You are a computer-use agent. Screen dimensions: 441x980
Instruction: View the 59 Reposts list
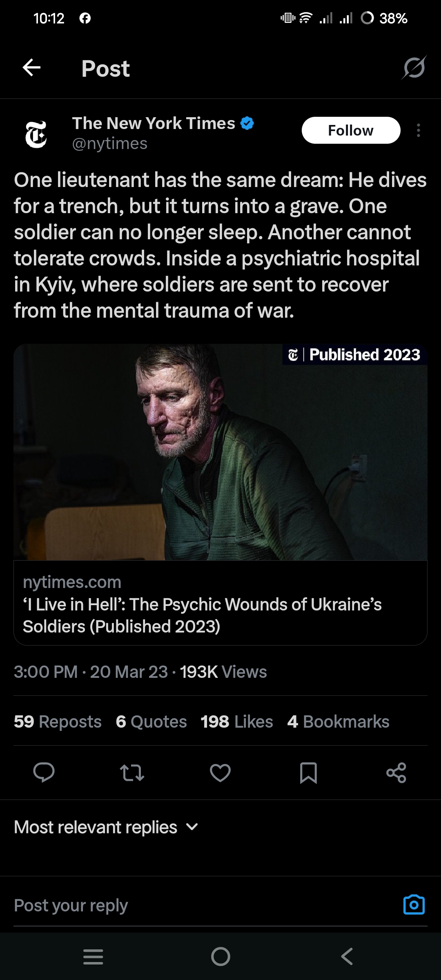pyautogui.click(x=58, y=722)
